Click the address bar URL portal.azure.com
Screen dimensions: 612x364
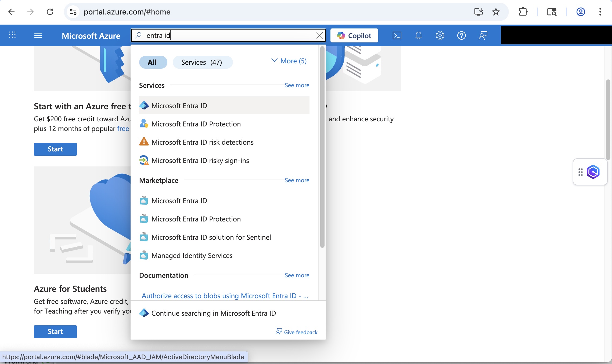tap(127, 12)
